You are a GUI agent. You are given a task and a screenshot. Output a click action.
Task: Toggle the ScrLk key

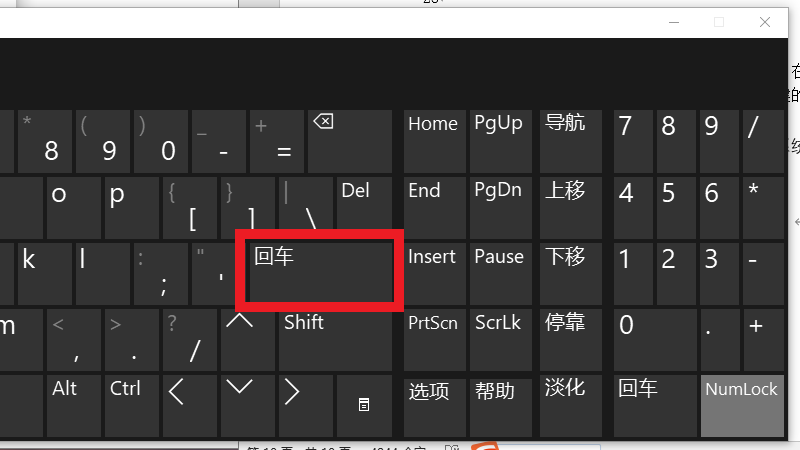pos(498,338)
